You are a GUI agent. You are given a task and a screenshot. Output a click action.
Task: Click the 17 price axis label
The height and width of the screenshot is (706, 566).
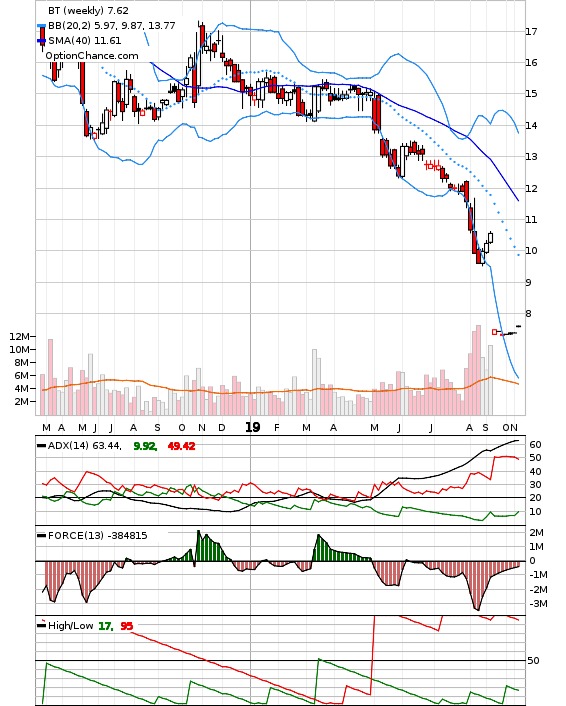point(531,32)
